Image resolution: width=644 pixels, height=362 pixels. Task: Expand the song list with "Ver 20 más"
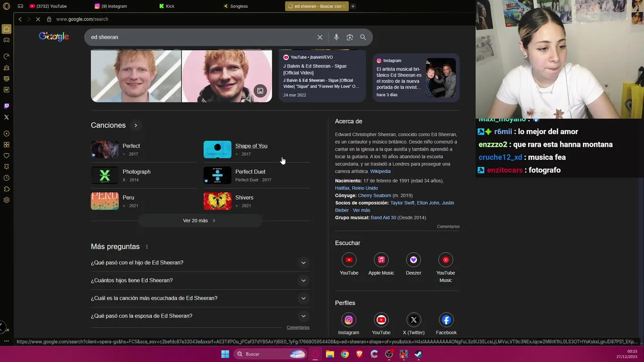tap(200, 221)
